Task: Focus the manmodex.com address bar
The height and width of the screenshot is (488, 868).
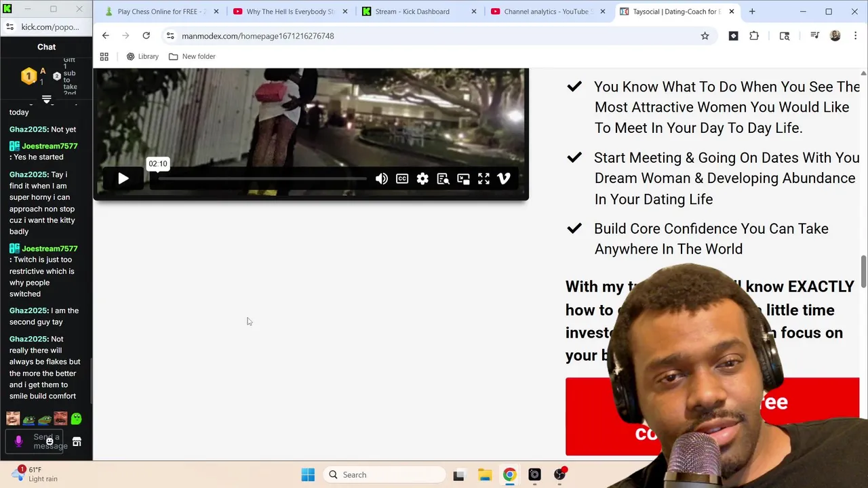Action: (434, 36)
